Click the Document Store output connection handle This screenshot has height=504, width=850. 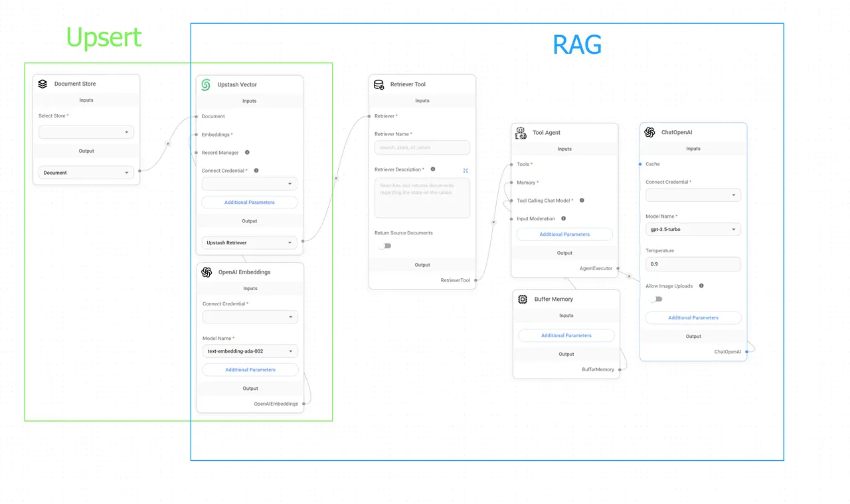[140, 171]
